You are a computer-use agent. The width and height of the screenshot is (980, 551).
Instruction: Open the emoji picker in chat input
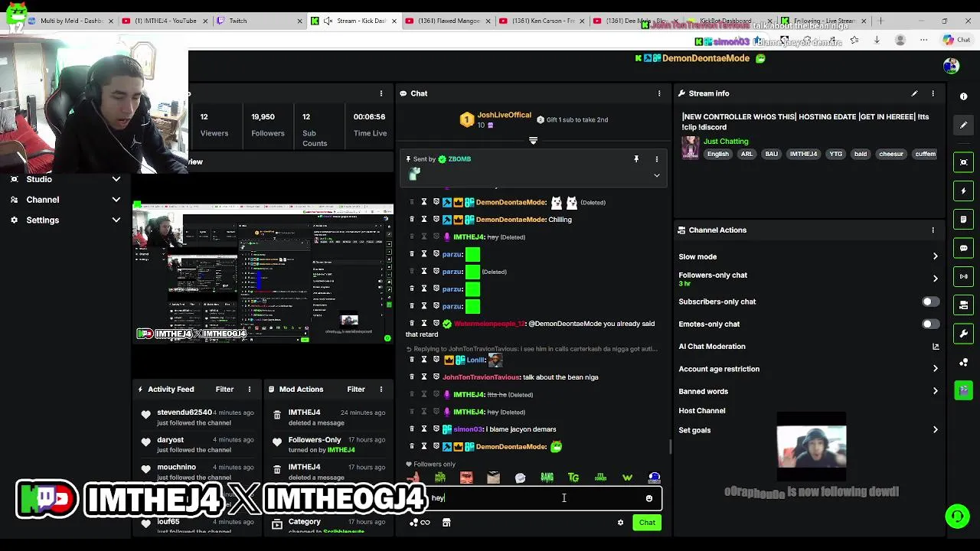pos(649,498)
